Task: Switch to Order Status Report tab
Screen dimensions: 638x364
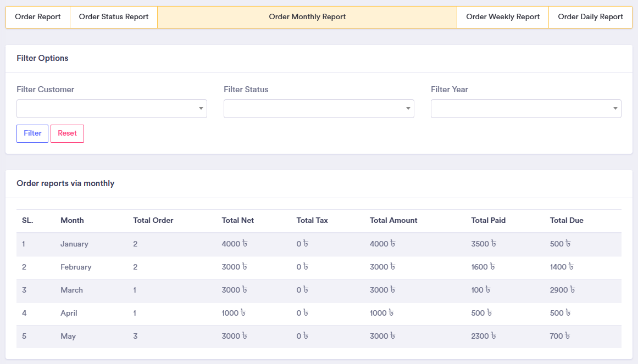Action: [x=114, y=17]
